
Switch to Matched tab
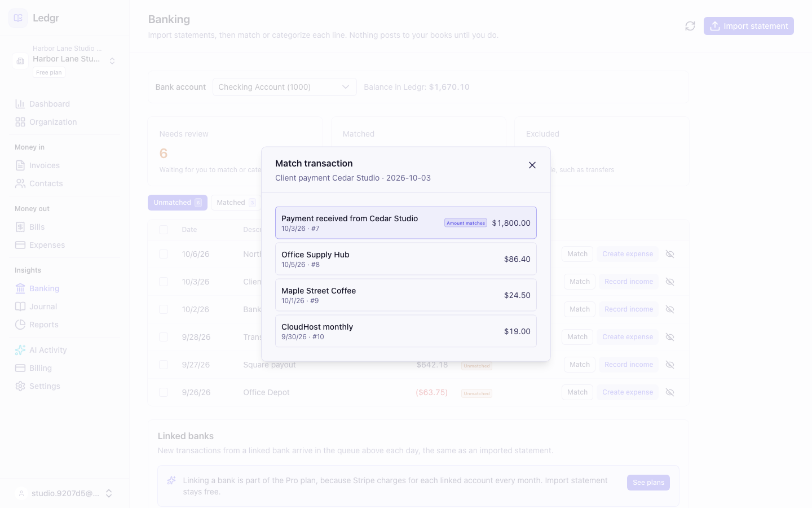pyautogui.click(x=236, y=203)
